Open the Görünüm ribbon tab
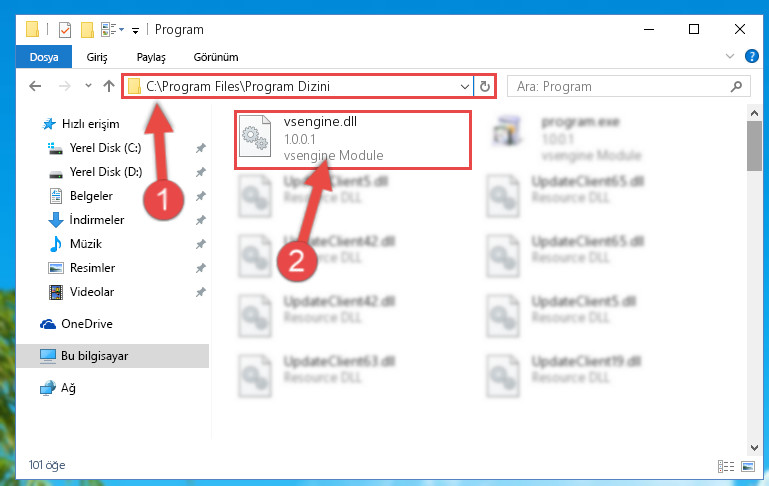769x486 pixels. [x=216, y=57]
